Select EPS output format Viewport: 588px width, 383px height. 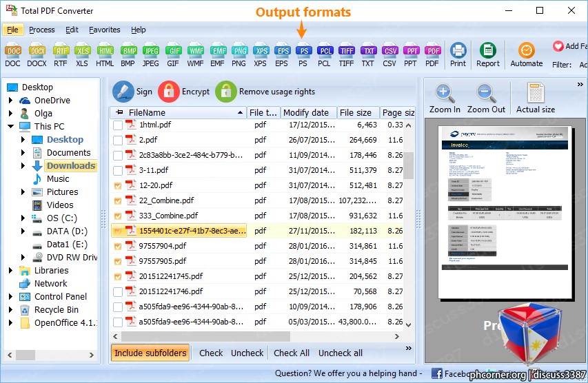(282, 55)
